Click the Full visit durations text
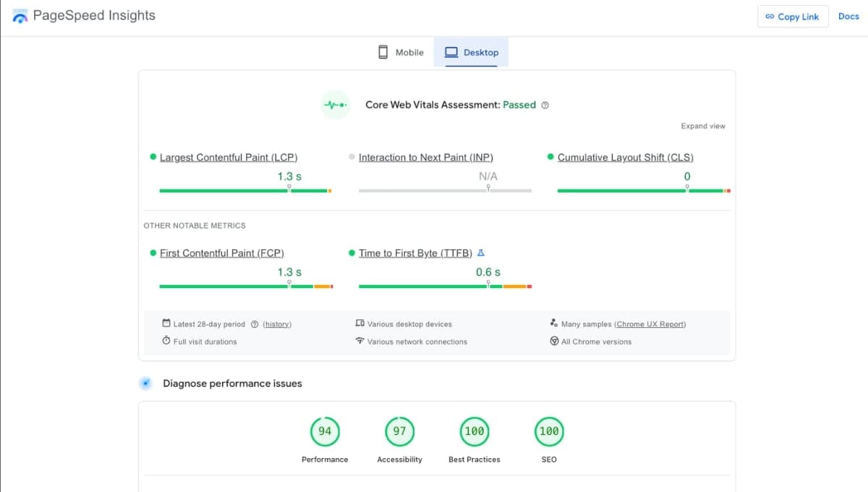 click(205, 342)
